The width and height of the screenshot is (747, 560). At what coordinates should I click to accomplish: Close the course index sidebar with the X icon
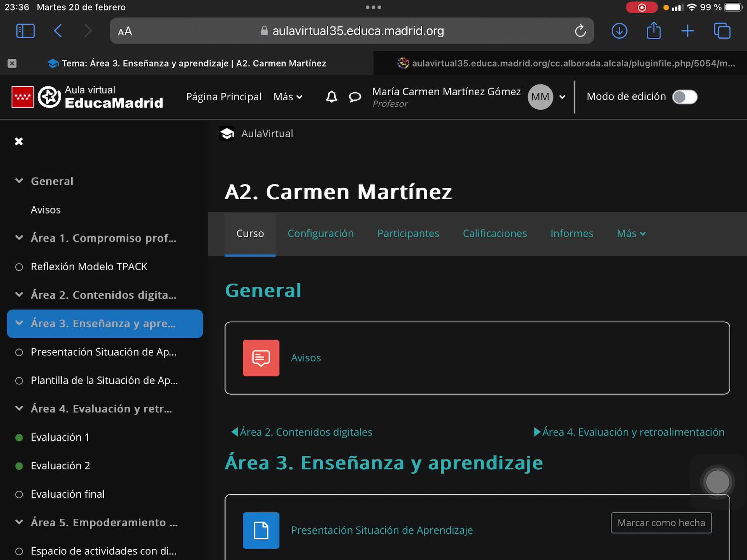click(19, 141)
